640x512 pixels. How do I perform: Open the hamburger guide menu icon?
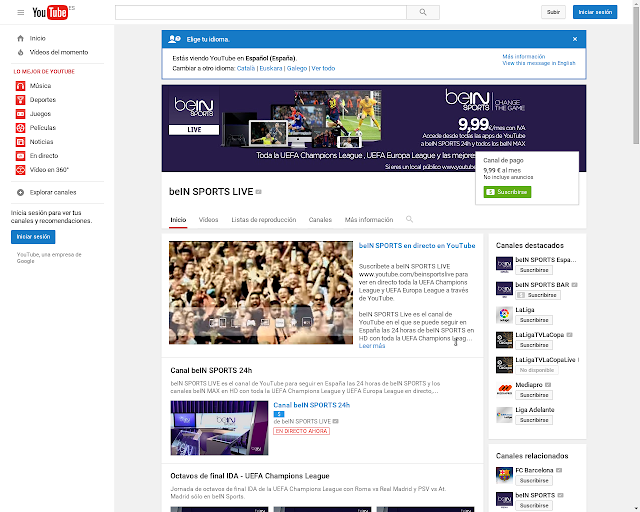click(20, 13)
